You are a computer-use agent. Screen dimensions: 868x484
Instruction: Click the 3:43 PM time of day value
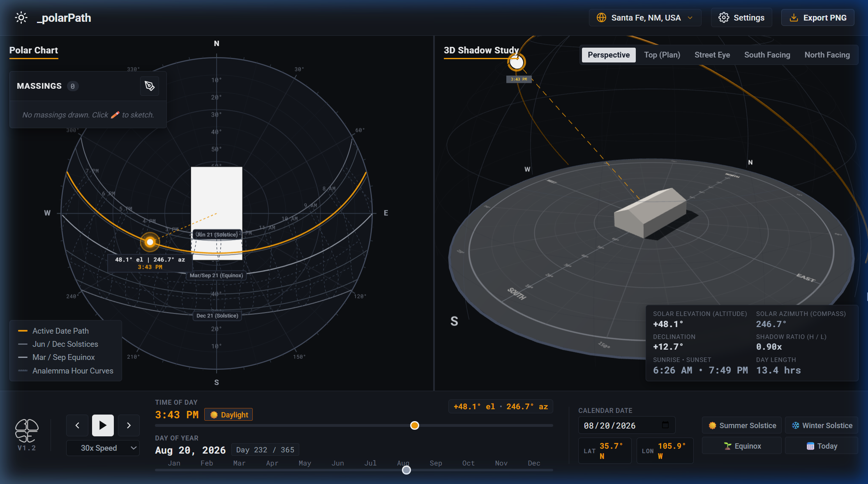tap(177, 415)
